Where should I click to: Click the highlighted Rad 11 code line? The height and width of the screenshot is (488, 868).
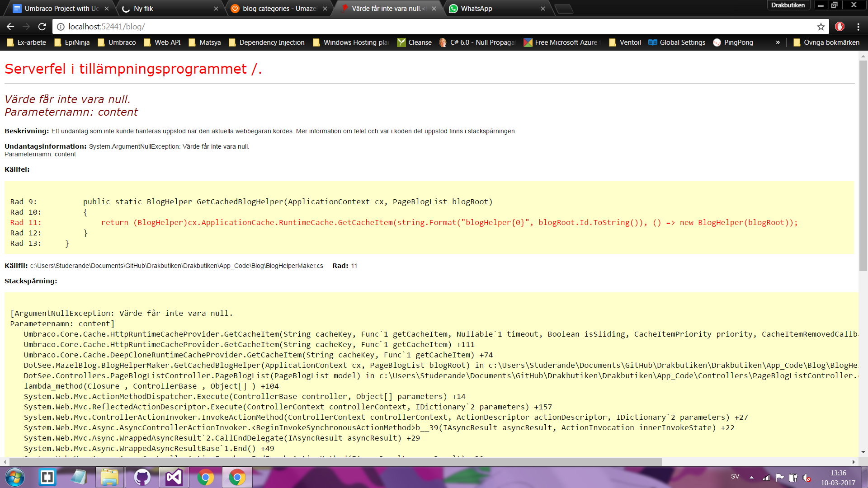[404, 222]
